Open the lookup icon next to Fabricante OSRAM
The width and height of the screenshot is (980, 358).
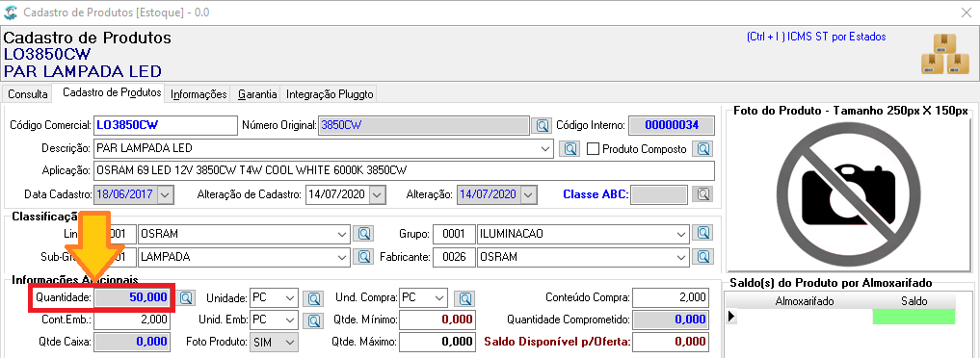point(703,256)
